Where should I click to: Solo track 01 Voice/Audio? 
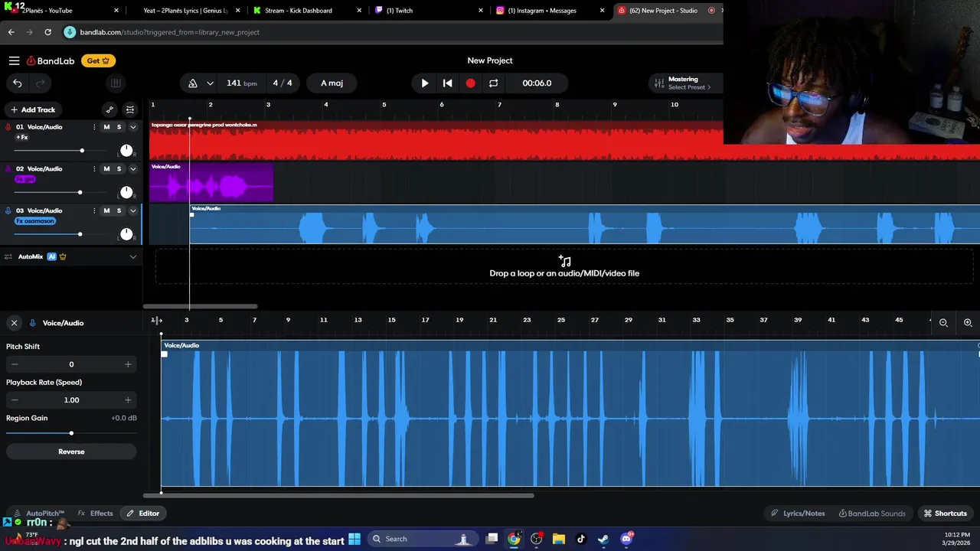[x=119, y=127]
